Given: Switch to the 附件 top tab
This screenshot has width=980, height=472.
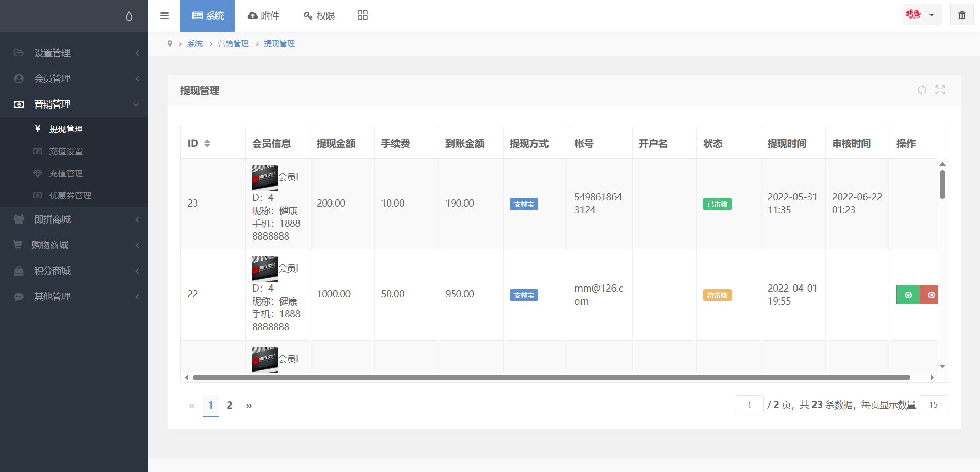Looking at the screenshot, I should 263,16.
